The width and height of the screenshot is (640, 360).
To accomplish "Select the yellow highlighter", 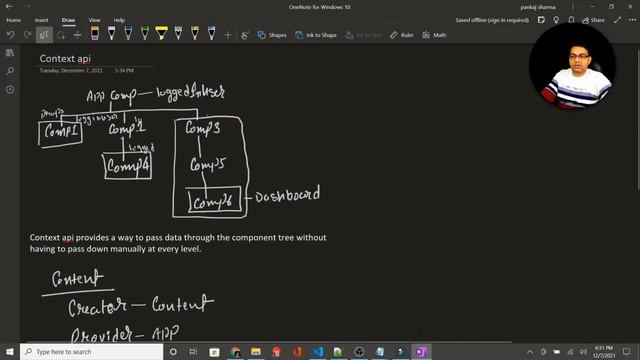I will [162, 33].
